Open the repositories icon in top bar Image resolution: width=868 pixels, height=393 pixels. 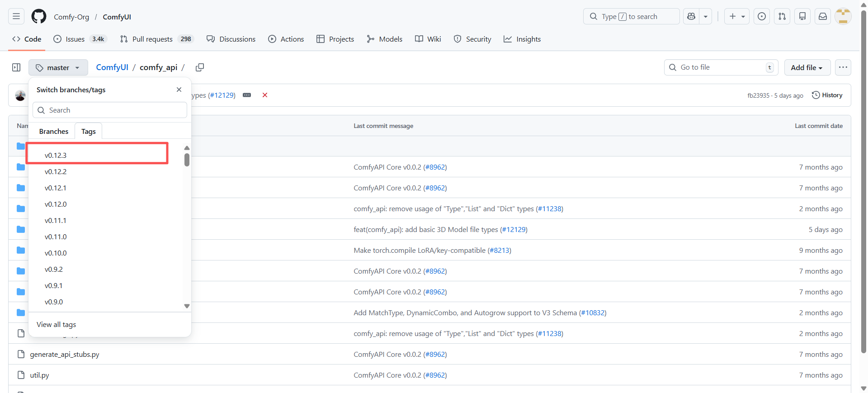click(x=802, y=17)
